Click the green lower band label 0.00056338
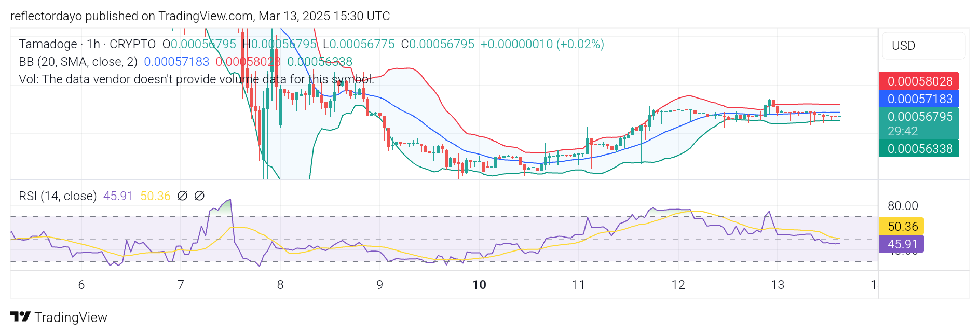980x335 pixels. pos(919,149)
